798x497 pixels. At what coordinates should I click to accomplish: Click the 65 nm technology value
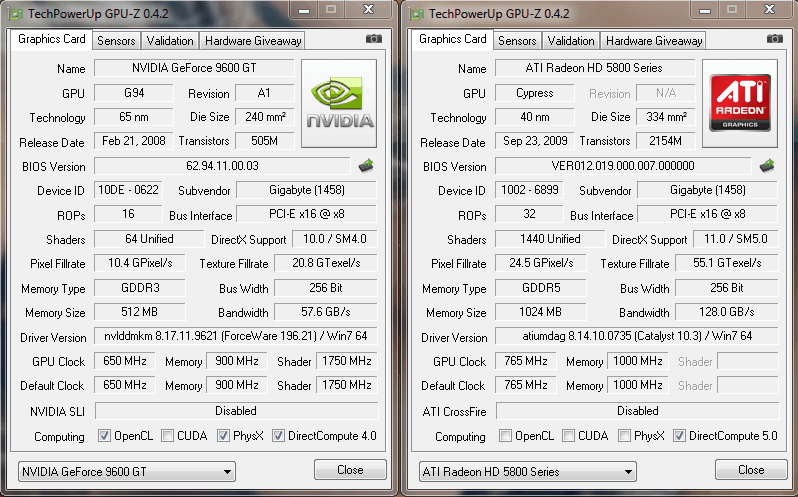[134, 117]
